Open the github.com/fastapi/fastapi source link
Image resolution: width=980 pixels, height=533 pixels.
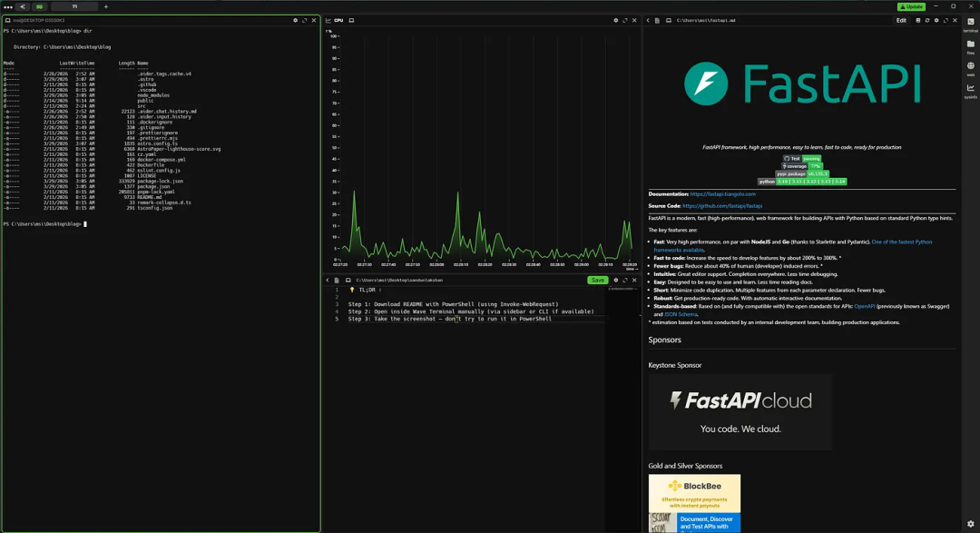[x=722, y=206]
